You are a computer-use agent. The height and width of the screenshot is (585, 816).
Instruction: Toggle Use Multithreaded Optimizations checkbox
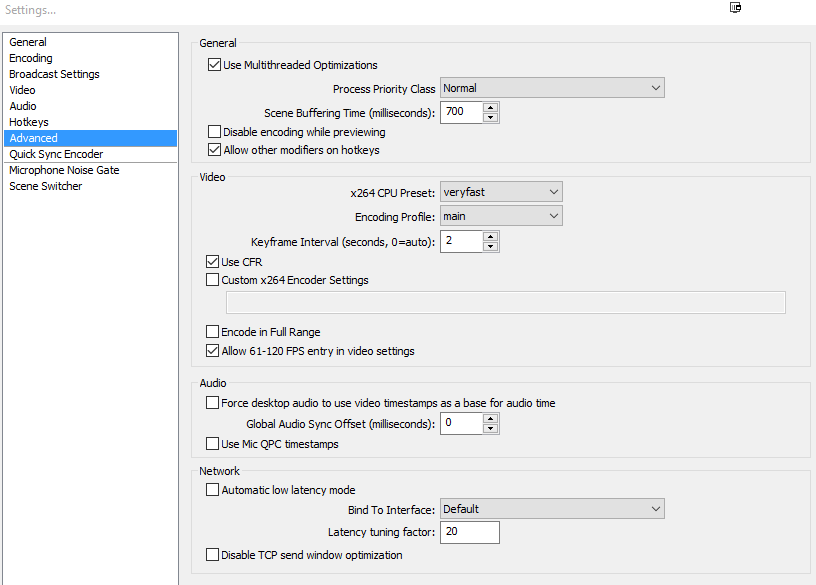214,65
